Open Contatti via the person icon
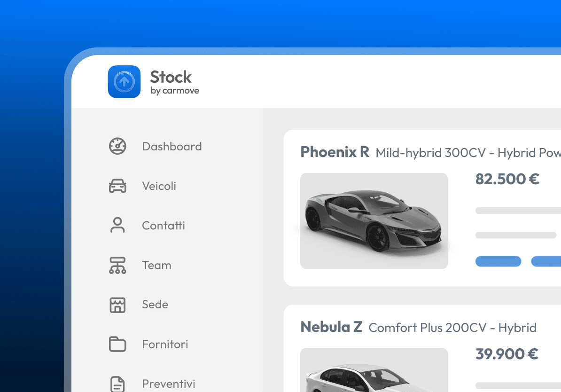This screenshot has height=392, width=561. pyautogui.click(x=117, y=225)
